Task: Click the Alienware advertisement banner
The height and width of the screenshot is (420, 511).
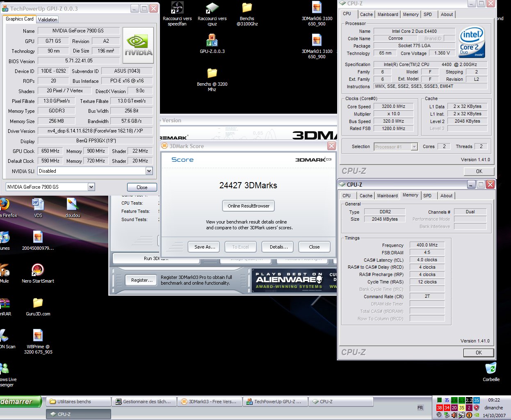Action: point(294,281)
